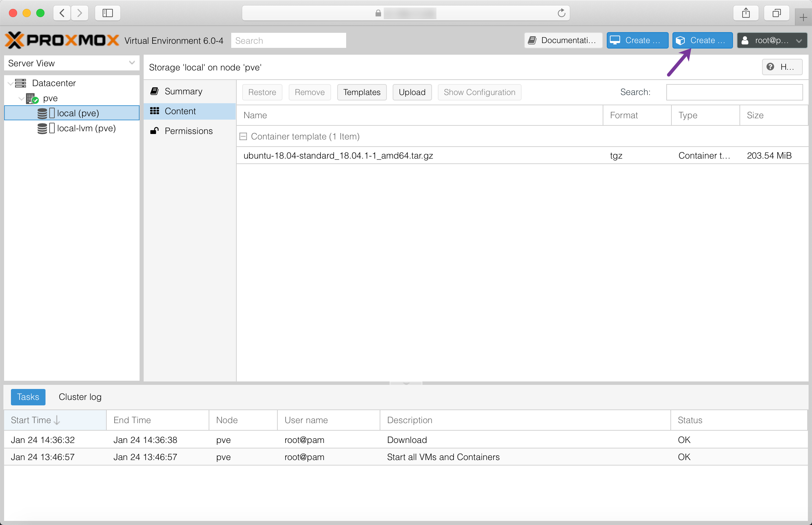This screenshot has height=525, width=812.
Task: Click the Upload button
Action: point(412,92)
